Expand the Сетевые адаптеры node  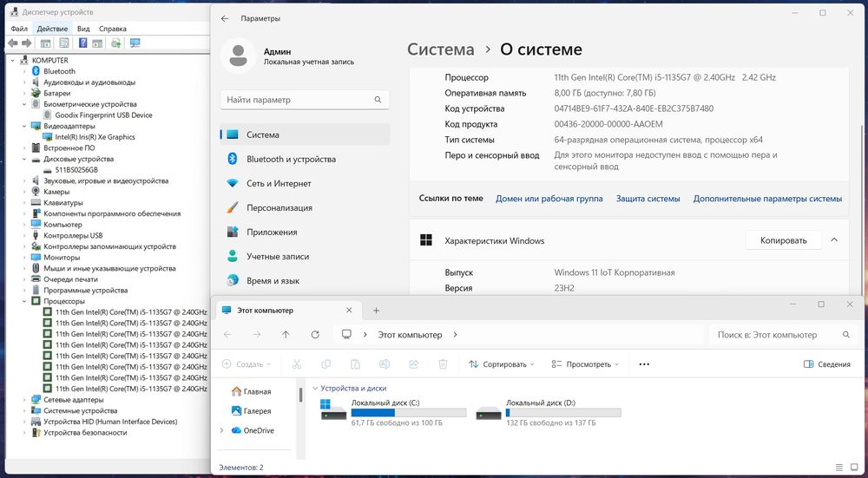(x=24, y=400)
